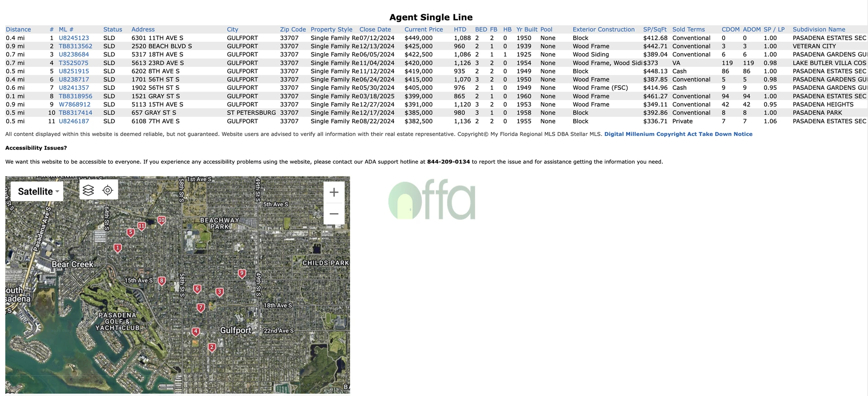Sort by the Distance column header

[18, 29]
